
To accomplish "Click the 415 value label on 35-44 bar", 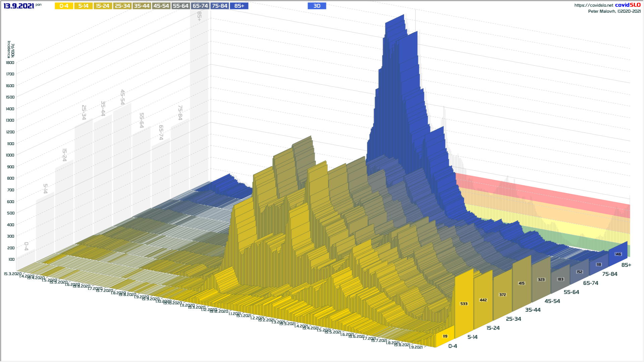I will 522,283.
